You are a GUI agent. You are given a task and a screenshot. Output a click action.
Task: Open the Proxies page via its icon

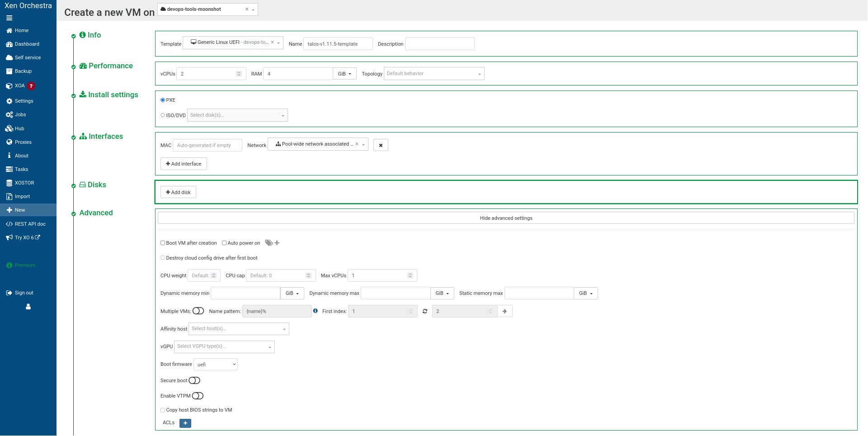[x=9, y=142]
